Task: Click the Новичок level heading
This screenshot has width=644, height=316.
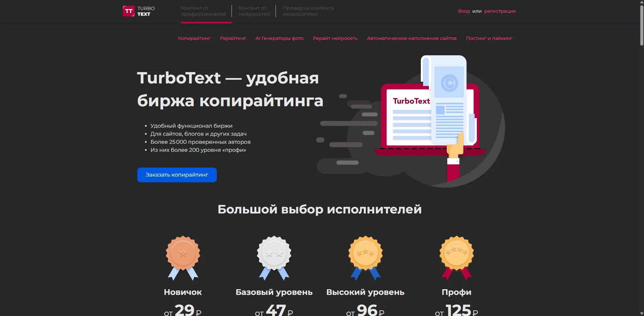Action: tap(183, 292)
